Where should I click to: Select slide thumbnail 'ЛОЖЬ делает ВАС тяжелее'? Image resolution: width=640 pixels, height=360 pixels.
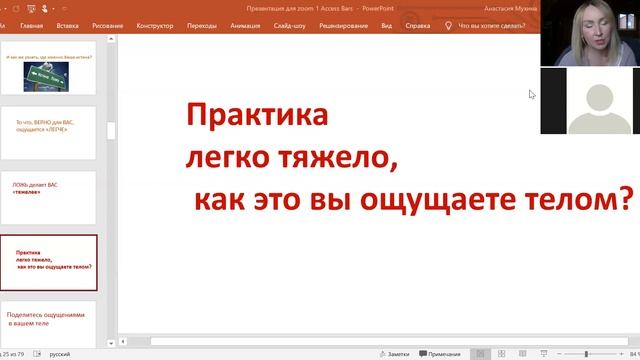pyautogui.click(x=48, y=198)
